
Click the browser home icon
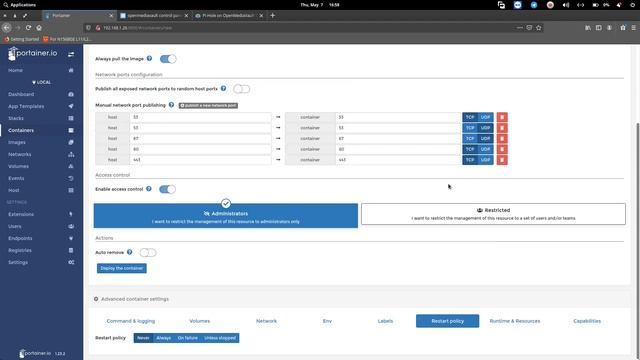39,28
